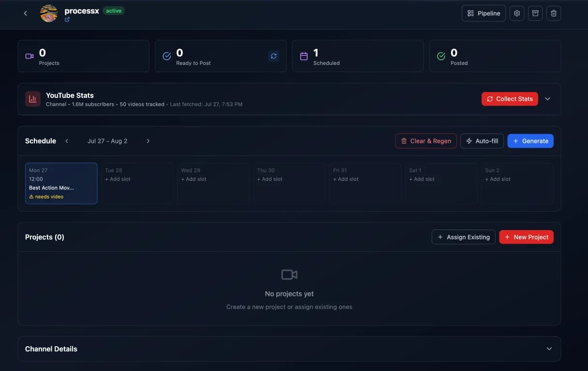Screen dimensions: 588x371
Task: Click the Schedule heading
Action: (41, 141)
